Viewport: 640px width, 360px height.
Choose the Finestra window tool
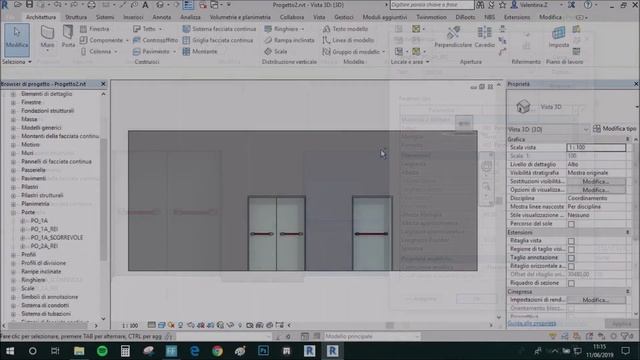coord(95,29)
